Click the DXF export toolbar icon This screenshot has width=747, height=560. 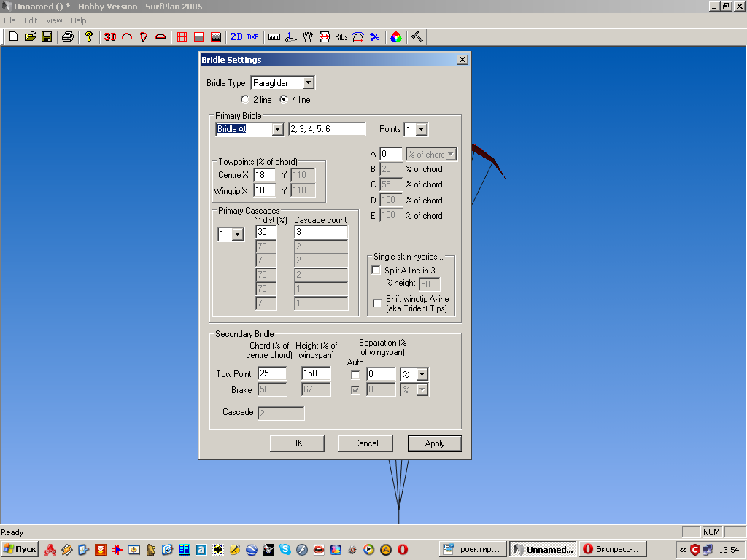point(252,36)
